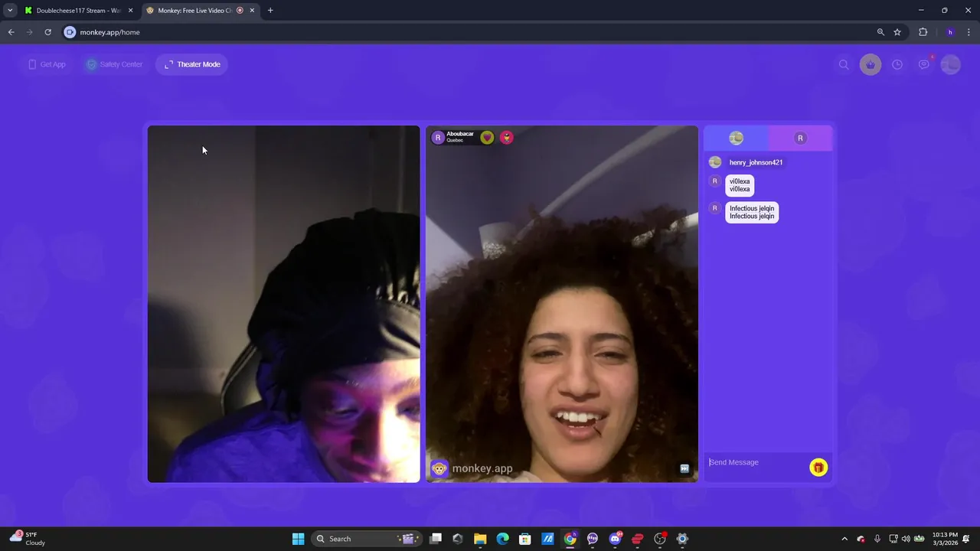Click the search magnifier in Monkey header
Viewport: 980px width, 551px height.
click(x=844, y=65)
